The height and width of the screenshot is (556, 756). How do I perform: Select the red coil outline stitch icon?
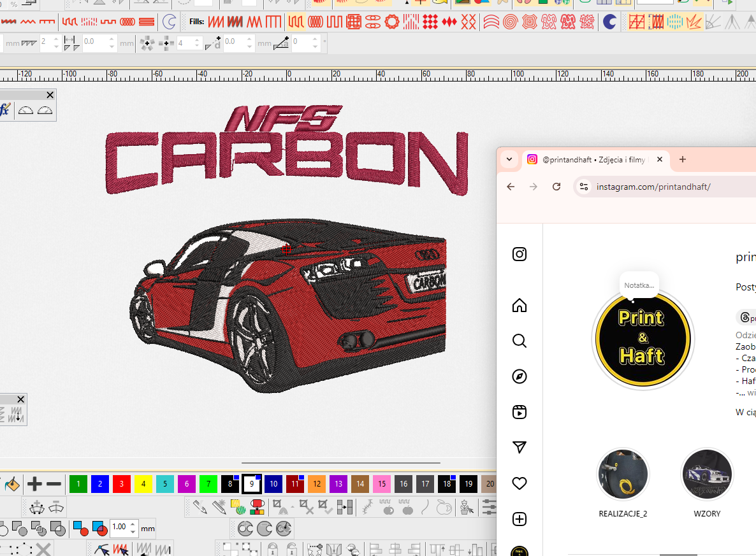(x=127, y=22)
